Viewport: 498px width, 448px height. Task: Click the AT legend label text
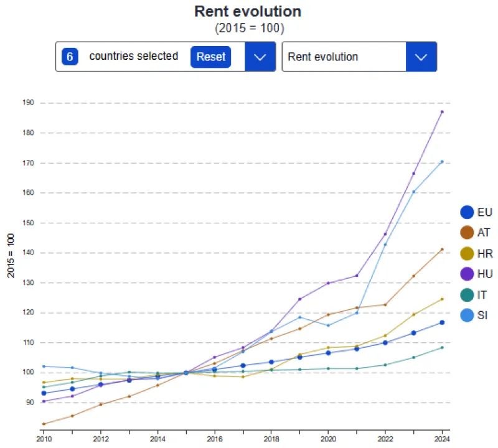(x=484, y=233)
